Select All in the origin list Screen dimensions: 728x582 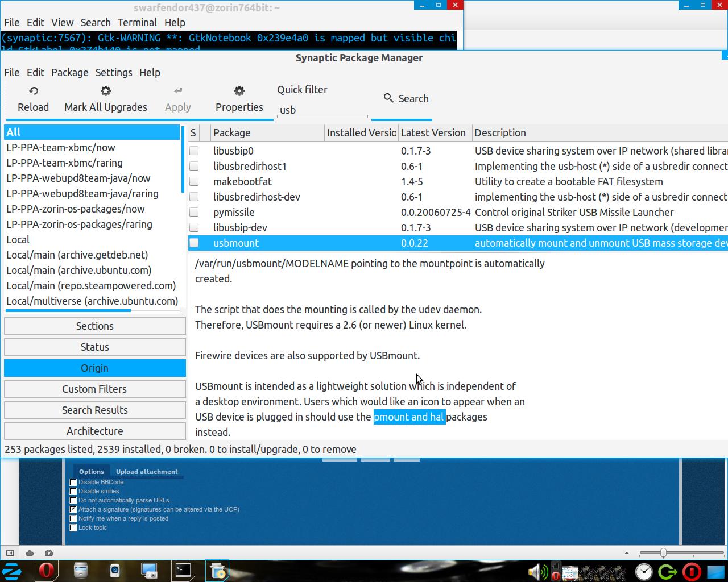point(92,132)
